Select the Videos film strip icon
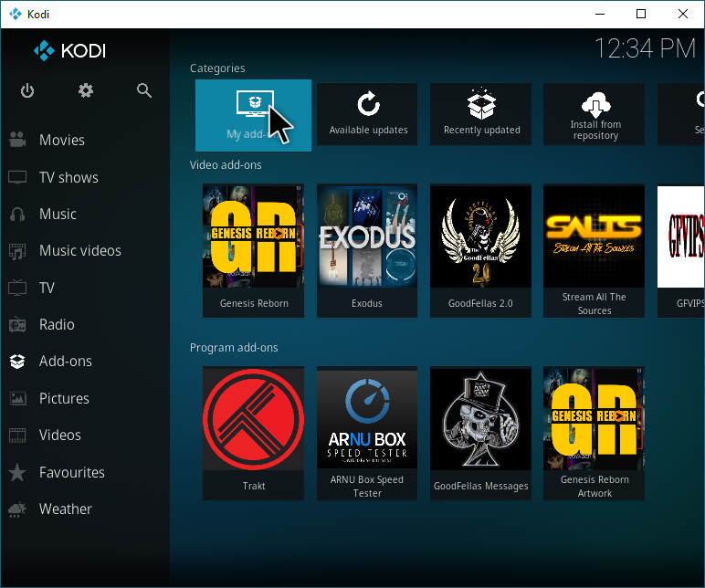Image resolution: width=705 pixels, height=588 pixels. (17, 436)
